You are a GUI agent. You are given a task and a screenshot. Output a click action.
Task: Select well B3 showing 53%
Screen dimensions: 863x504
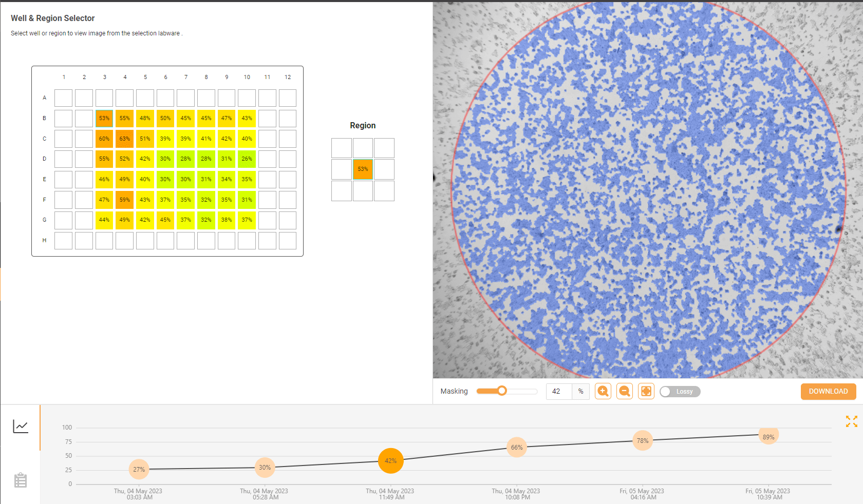pos(104,119)
